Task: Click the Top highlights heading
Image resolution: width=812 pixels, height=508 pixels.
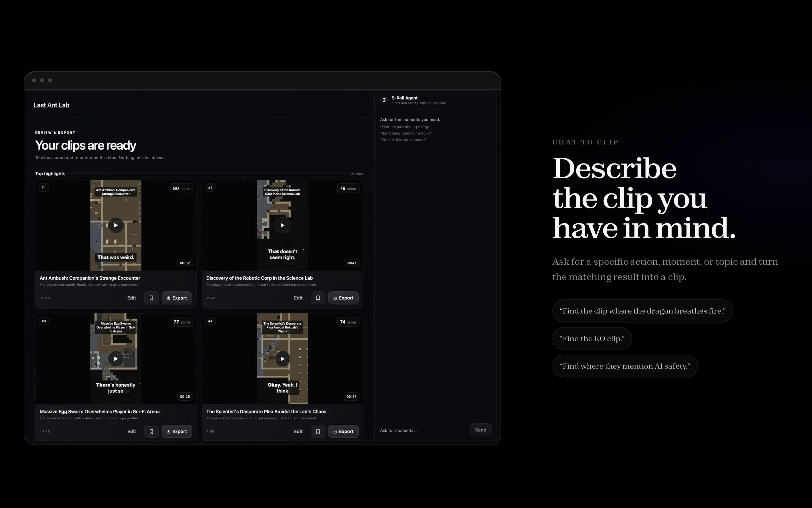Action: pyautogui.click(x=50, y=174)
